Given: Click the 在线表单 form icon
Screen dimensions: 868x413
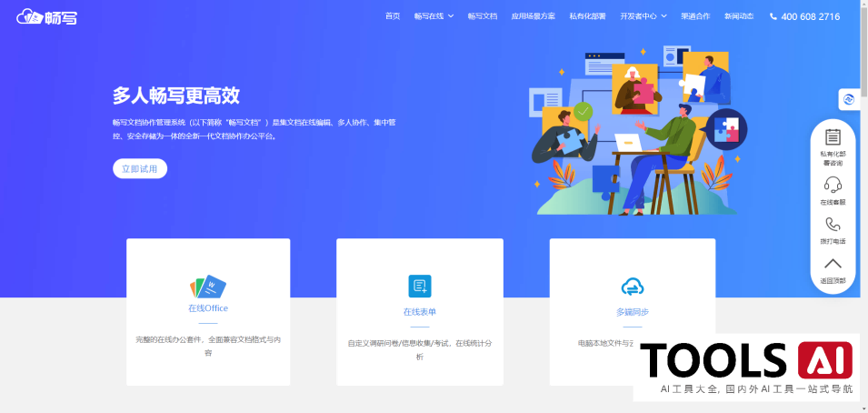Looking at the screenshot, I should point(419,287).
